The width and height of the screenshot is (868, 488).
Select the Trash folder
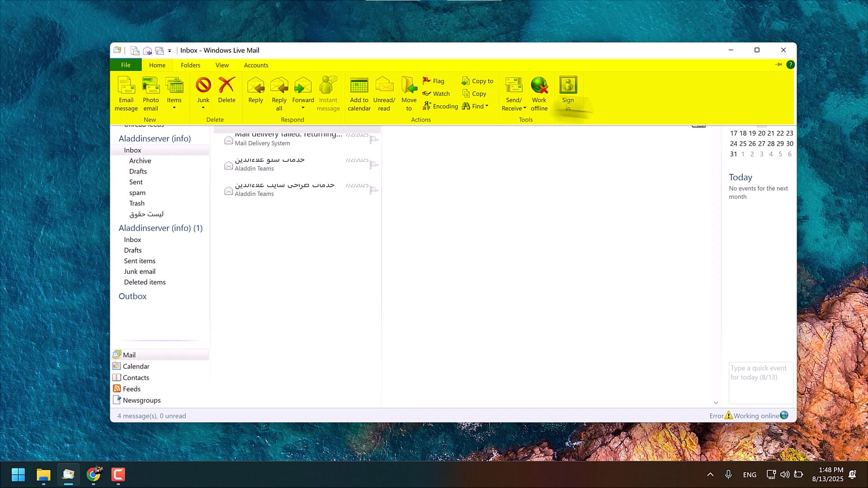coord(137,203)
